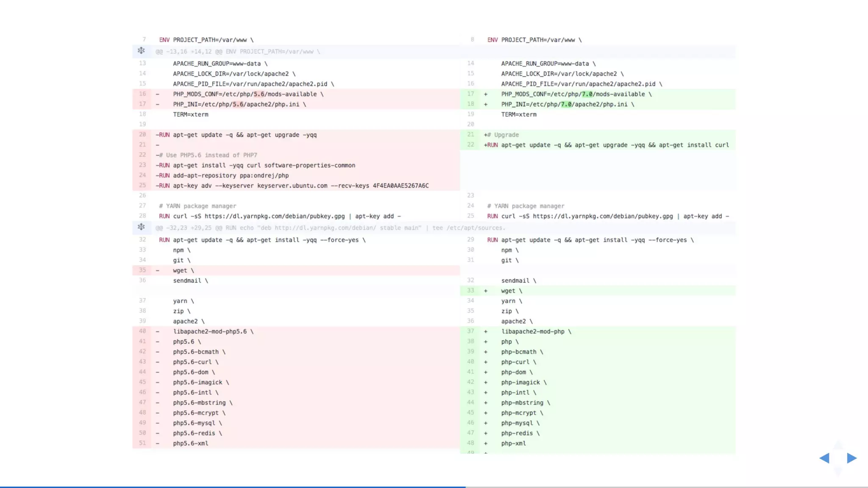This screenshot has height=488, width=868.
Task: Click removed line 'php5.6-intl'
Action: (296, 392)
